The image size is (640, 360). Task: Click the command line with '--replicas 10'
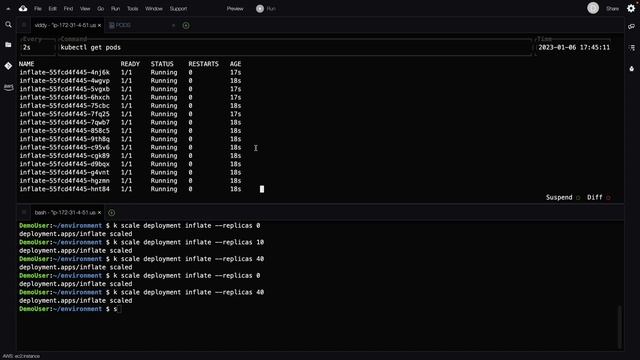click(x=141, y=242)
